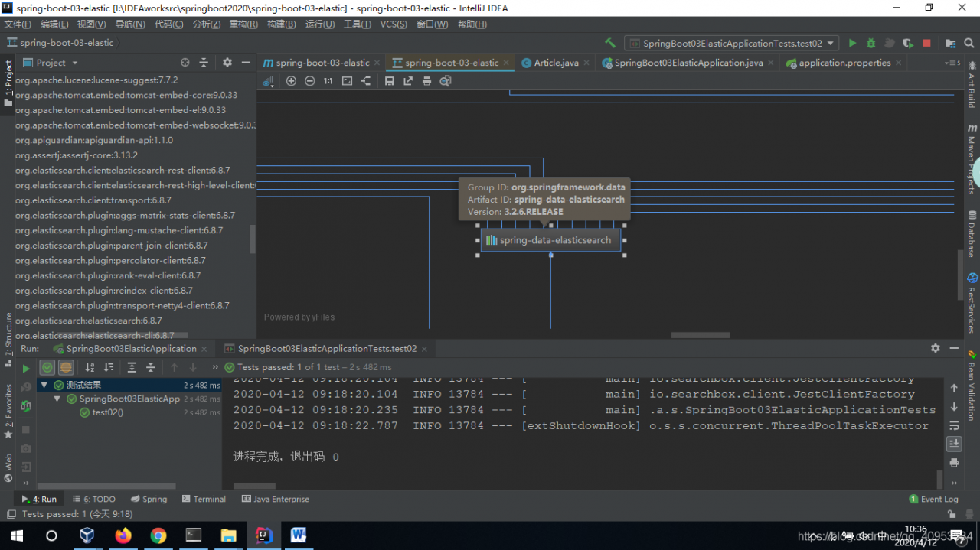
Task: Sort test results alphabetically
Action: point(90,368)
